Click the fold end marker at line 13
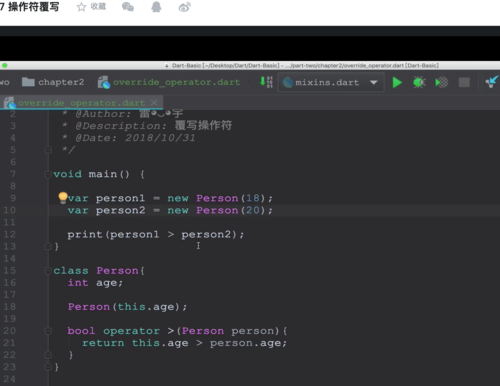The width and height of the screenshot is (500, 386). click(48, 246)
